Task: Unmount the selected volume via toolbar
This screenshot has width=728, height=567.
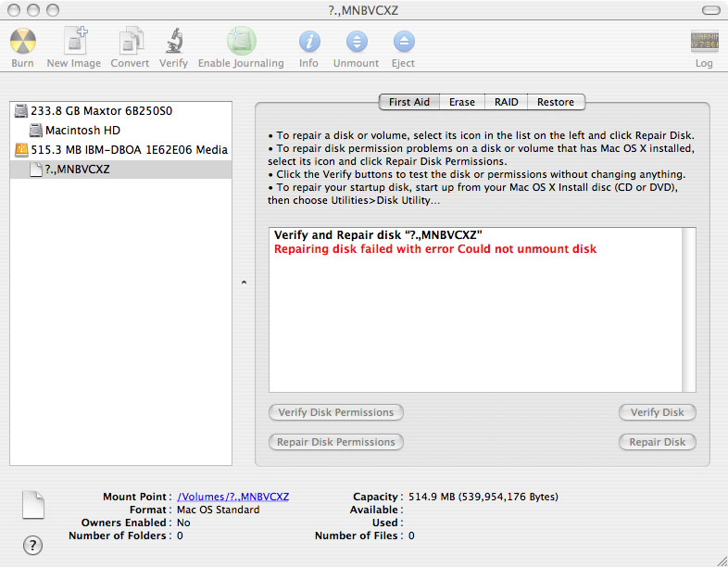Action: [x=357, y=42]
